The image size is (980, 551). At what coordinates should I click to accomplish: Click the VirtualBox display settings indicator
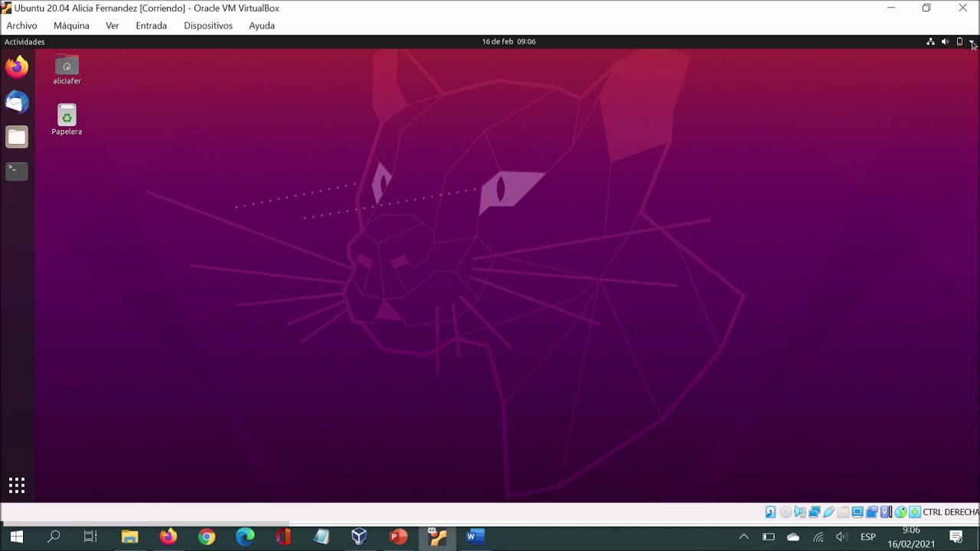(857, 512)
